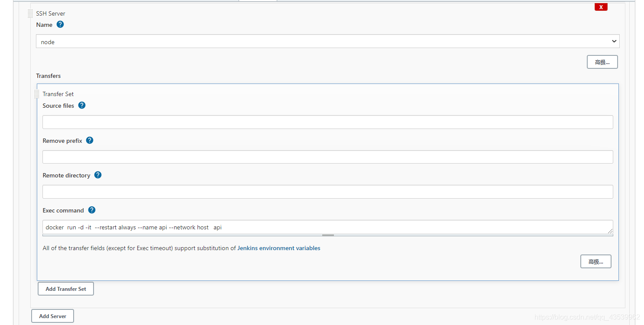The height and width of the screenshot is (325, 644).
Task: Open help for Exec command
Action: (92, 210)
